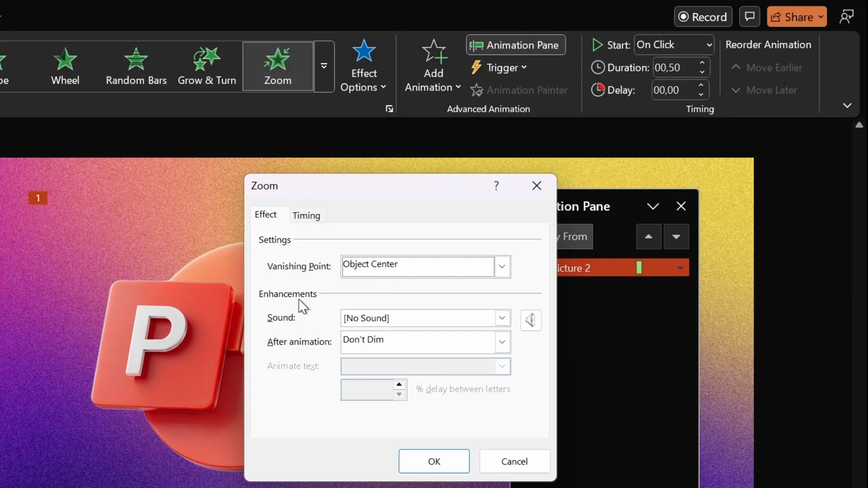Click the green timing bar of Picture 2
Screen dimensions: 868x488
[x=639, y=267]
